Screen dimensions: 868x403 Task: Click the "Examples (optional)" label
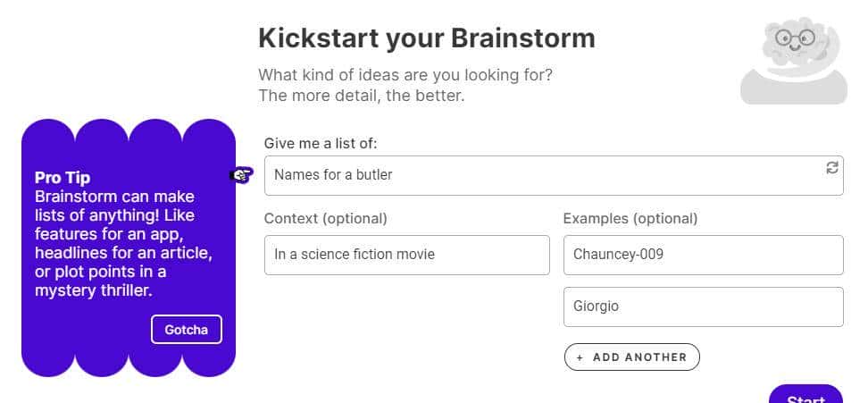pyautogui.click(x=630, y=218)
